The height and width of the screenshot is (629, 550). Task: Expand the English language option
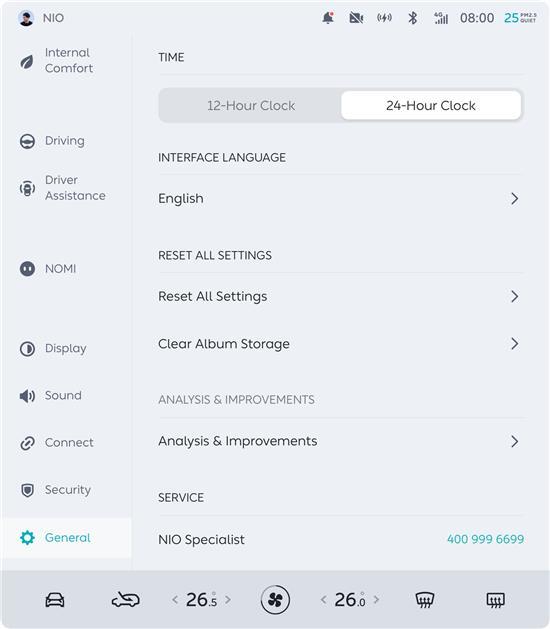pos(341,199)
